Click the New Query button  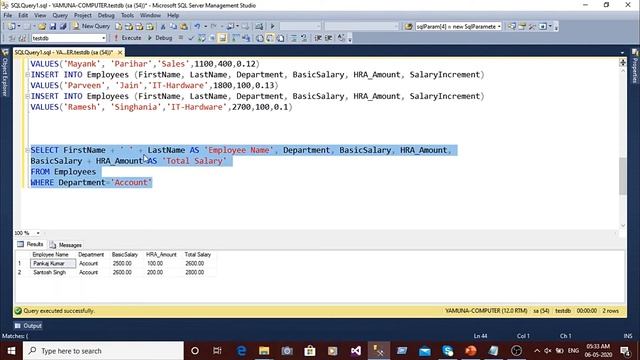coord(91,26)
